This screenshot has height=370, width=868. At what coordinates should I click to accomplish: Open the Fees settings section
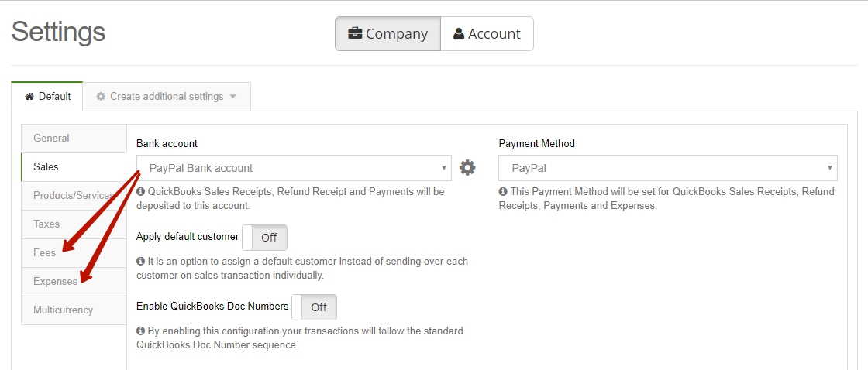click(x=74, y=253)
